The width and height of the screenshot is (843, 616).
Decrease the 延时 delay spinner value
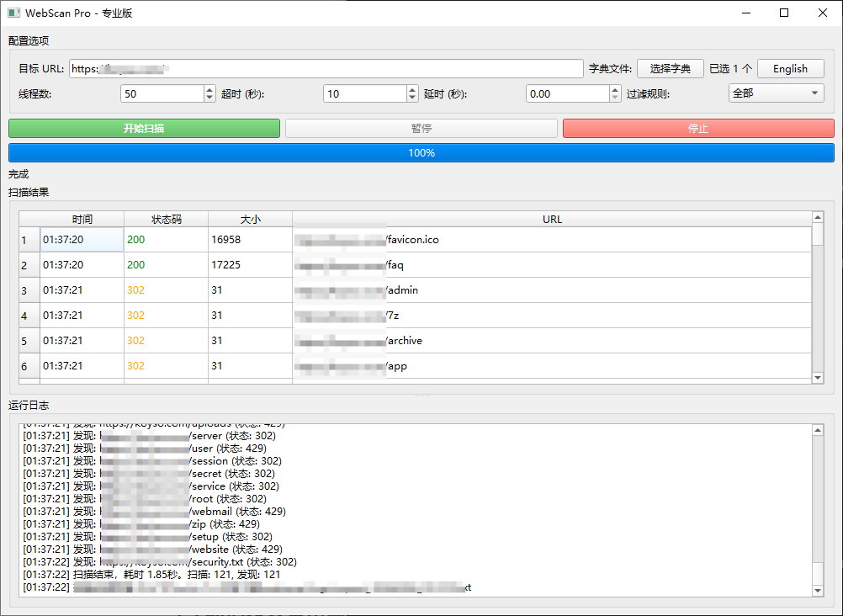(x=615, y=98)
